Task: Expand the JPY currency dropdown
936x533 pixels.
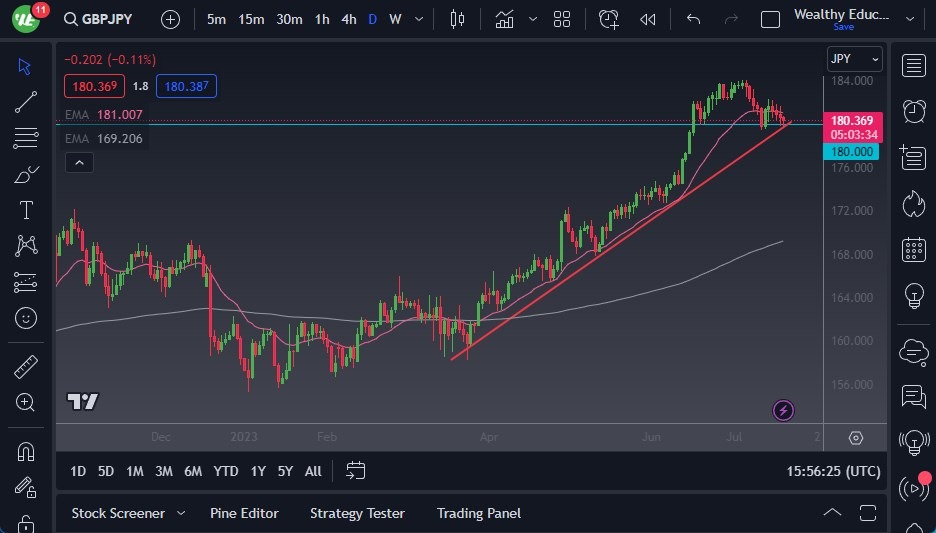Action: pos(854,59)
